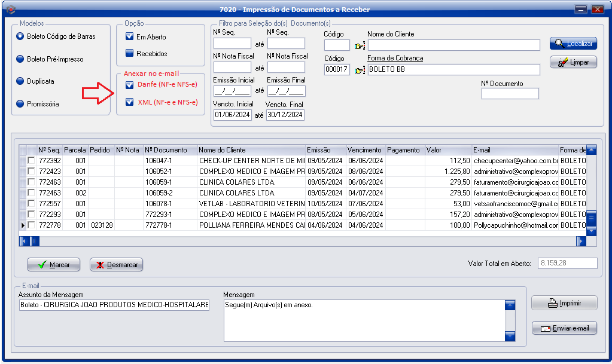Click the Assunto da Mensagem field

click(114, 305)
